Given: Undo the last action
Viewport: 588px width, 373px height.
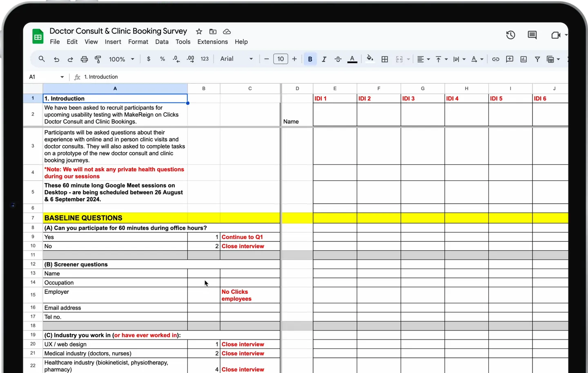Looking at the screenshot, I should click(56, 59).
